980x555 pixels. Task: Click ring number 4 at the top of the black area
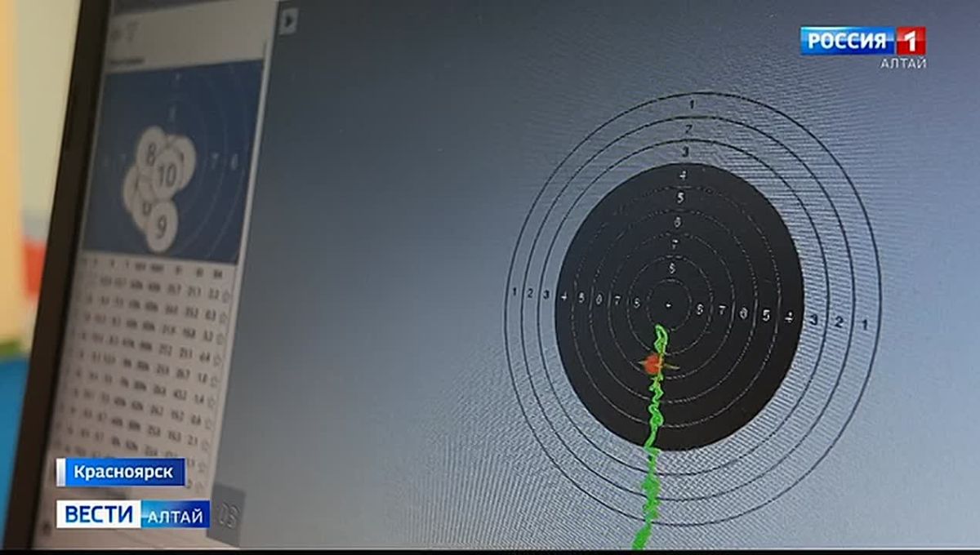click(683, 174)
